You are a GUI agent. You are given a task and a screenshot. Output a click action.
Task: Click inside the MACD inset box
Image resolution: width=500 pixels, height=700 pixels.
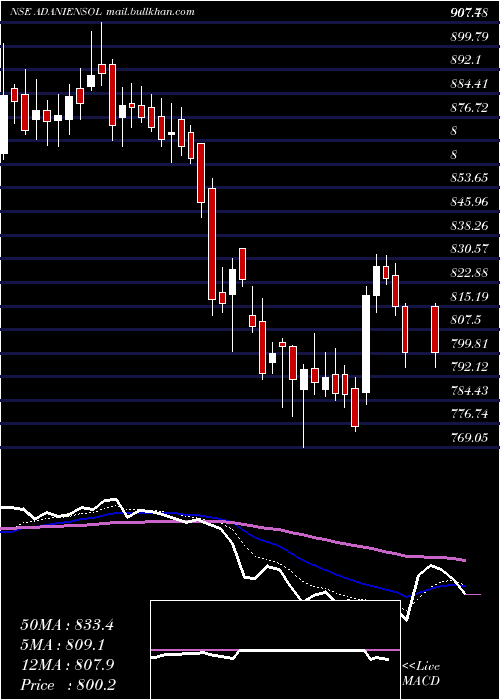[275, 650]
